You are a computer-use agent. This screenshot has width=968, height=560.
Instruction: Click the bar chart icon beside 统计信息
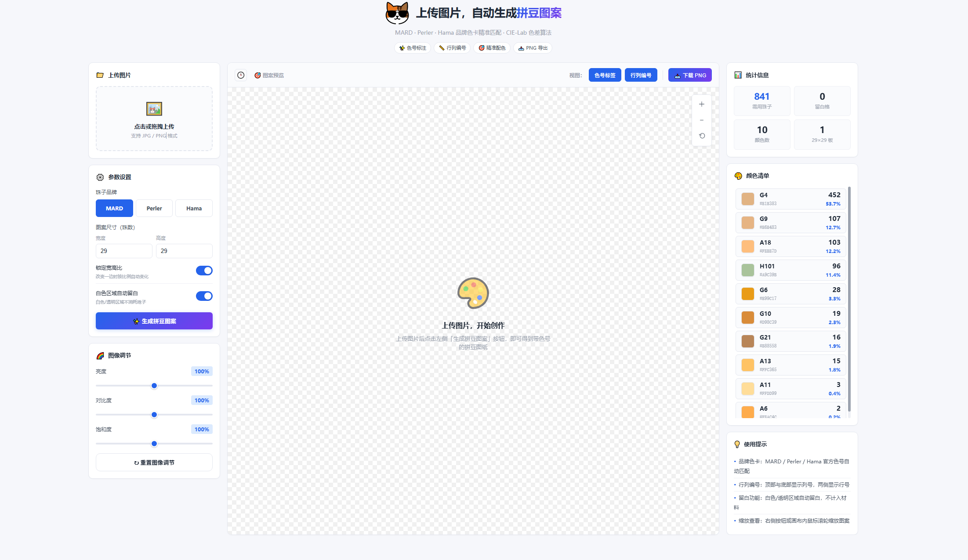click(x=738, y=75)
